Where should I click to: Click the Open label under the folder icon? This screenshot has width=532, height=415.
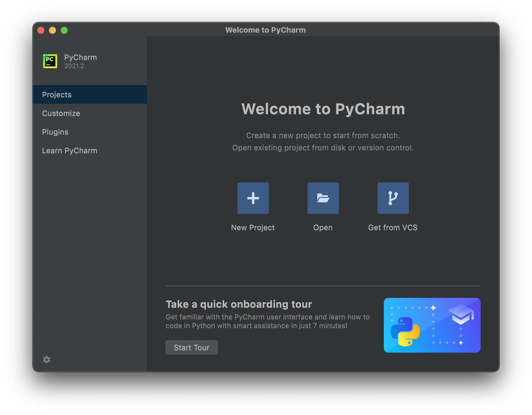(323, 228)
